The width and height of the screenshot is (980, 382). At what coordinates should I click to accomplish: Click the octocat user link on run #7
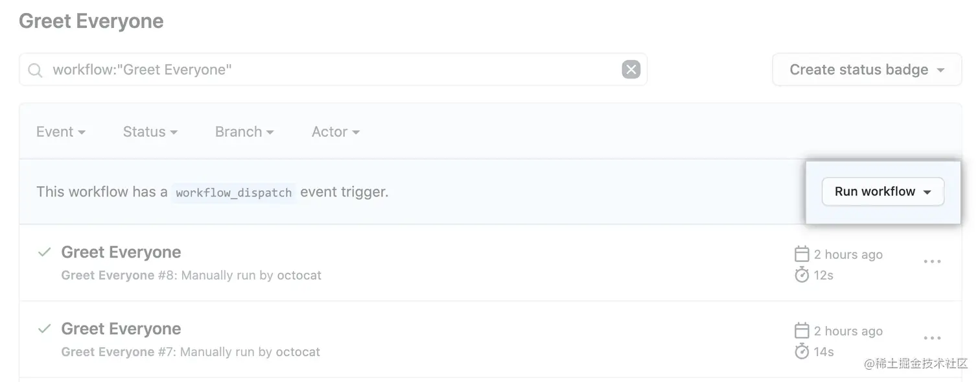[299, 352]
